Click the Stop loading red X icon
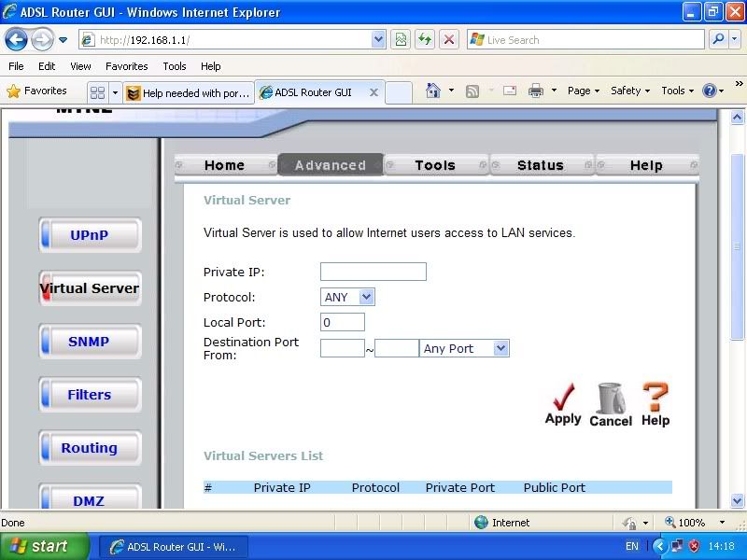The width and height of the screenshot is (747, 560). point(449,40)
